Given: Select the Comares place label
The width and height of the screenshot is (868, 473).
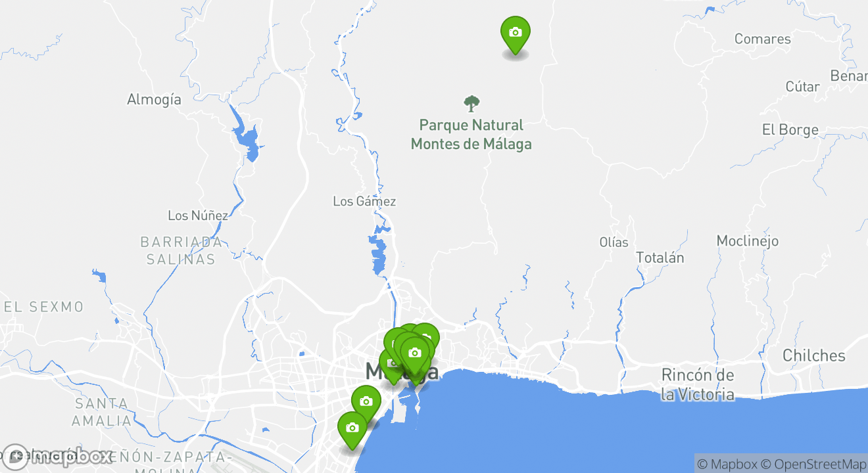Looking at the screenshot, I should tap(763, 39).
